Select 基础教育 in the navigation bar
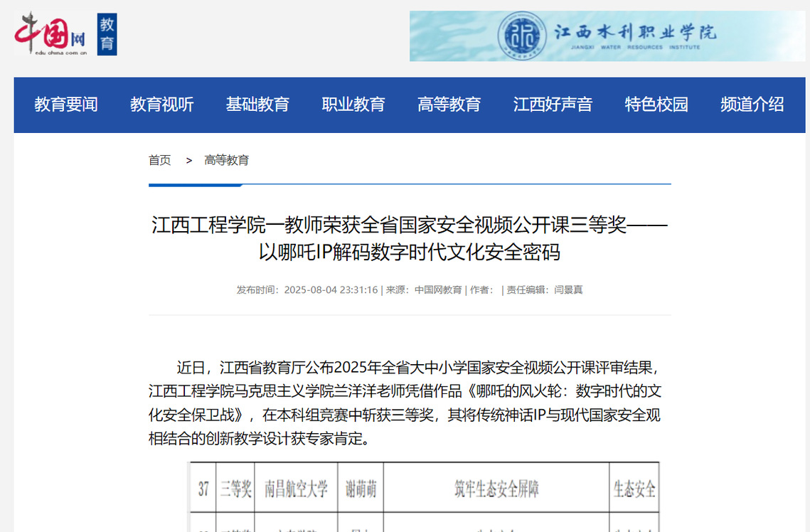 [x=257, y=105]
